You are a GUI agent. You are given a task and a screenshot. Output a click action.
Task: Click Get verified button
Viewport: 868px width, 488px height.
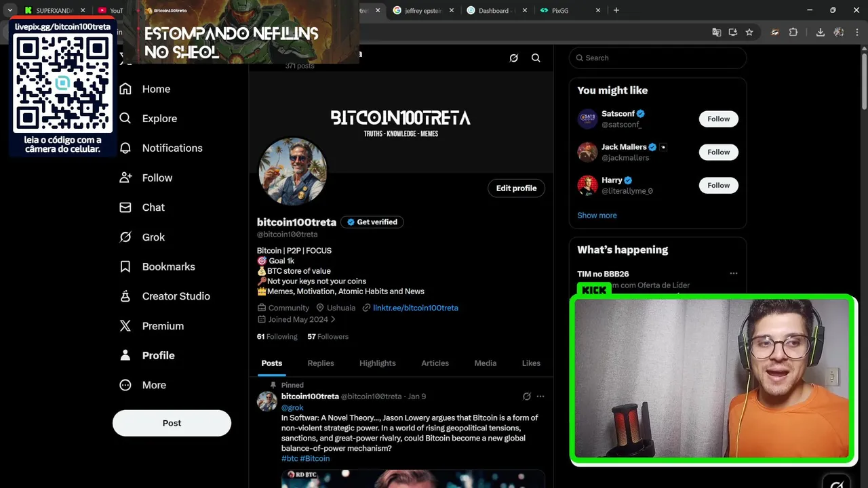(x=372, y=222)
